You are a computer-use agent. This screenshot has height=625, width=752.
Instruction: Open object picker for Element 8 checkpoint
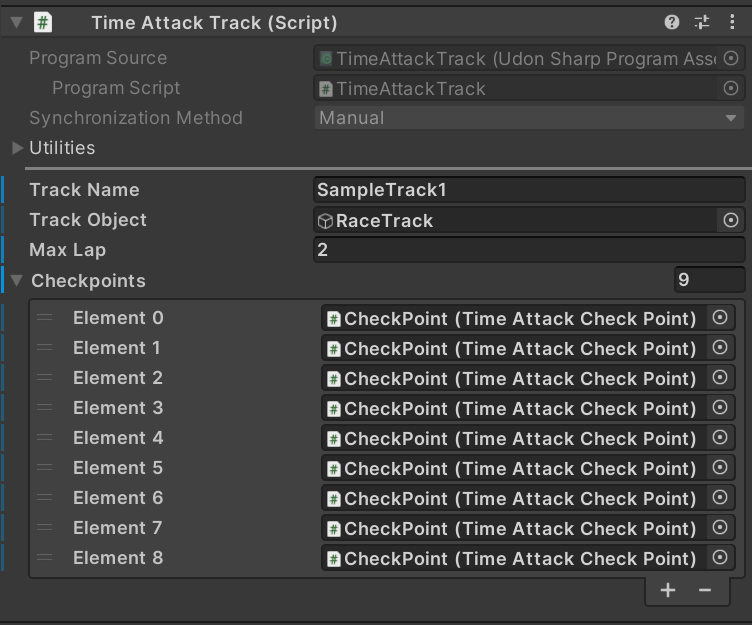tap(720, 557)
